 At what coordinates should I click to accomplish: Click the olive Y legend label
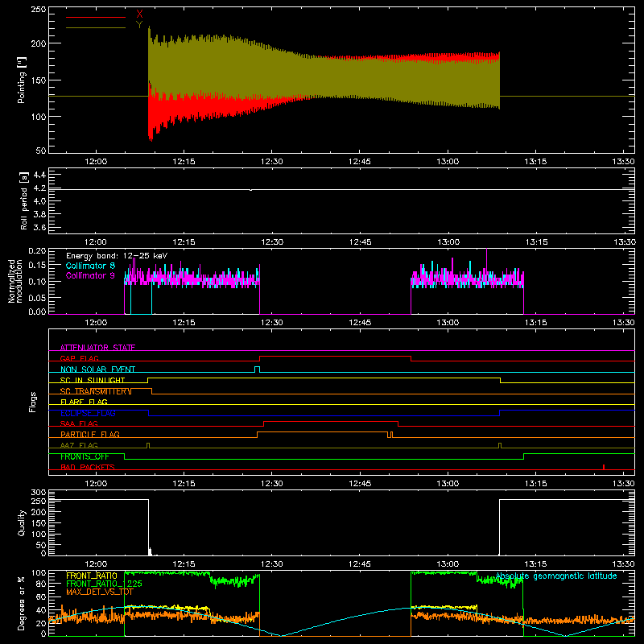coord(139,25)
